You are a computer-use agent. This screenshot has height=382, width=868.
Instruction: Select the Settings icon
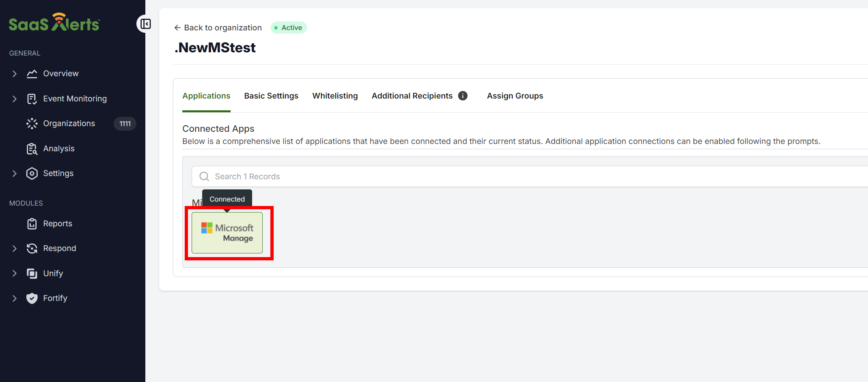(32, 173)
